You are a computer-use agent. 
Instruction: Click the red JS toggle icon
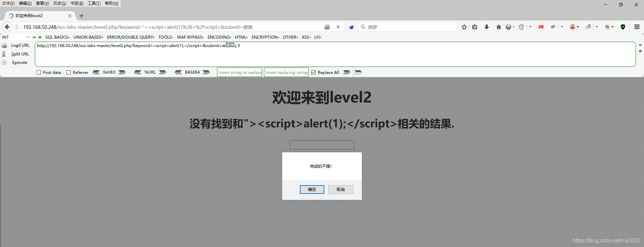(541, 27)
